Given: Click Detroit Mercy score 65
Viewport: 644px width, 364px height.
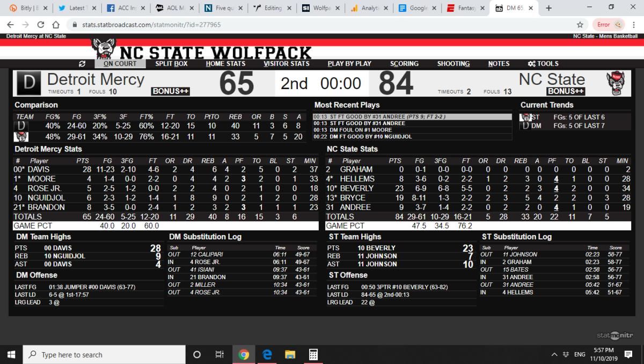Looking at the screenshot, I should tap(237, 83).
